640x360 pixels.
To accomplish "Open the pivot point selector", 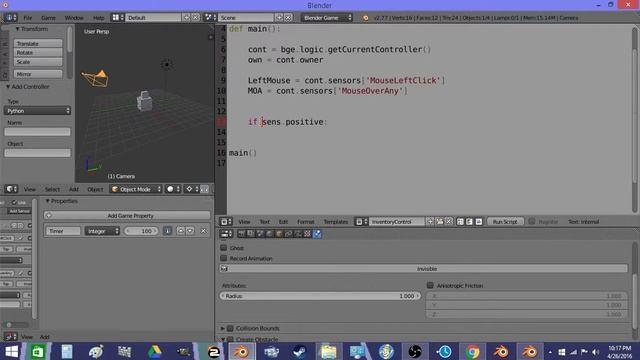I will click(192, 189).
